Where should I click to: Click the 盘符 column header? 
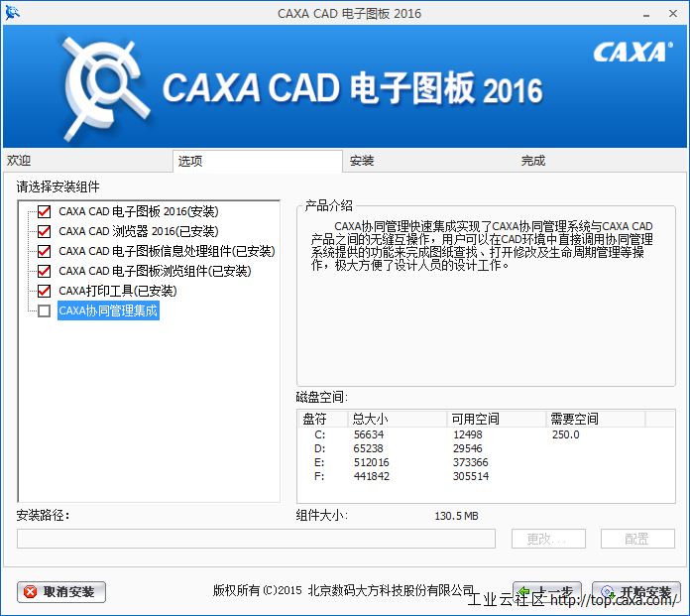pyautogui.click(x=323, y=419)
